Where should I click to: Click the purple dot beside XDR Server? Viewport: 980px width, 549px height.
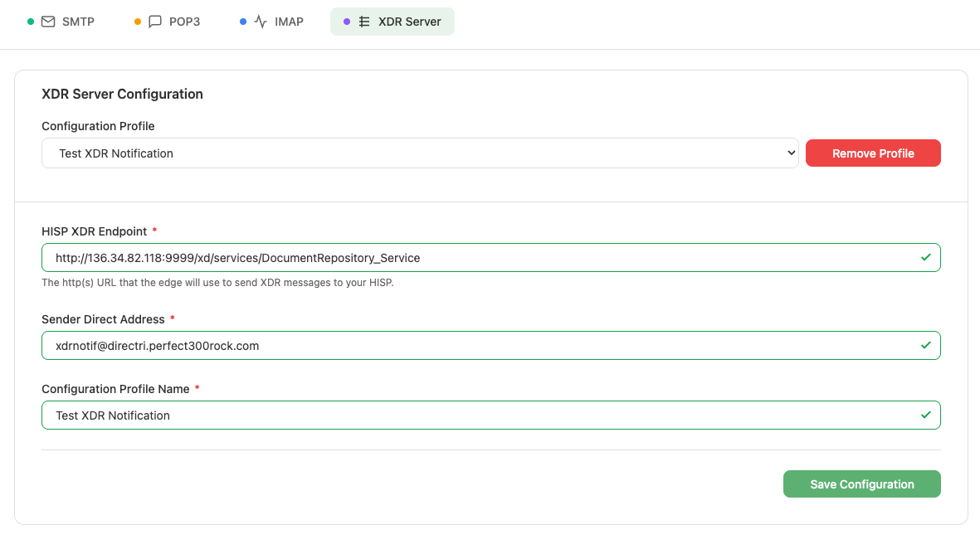tap(347, 22)
